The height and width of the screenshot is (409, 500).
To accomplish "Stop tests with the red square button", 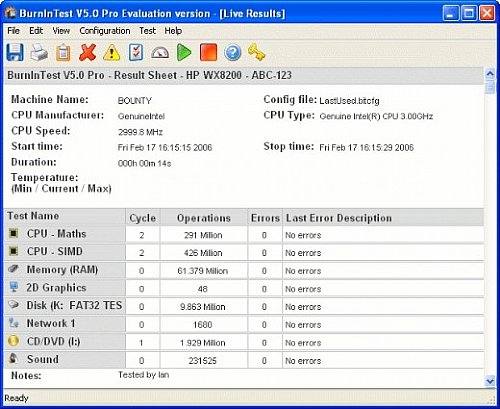I will (x=208, y=52).
